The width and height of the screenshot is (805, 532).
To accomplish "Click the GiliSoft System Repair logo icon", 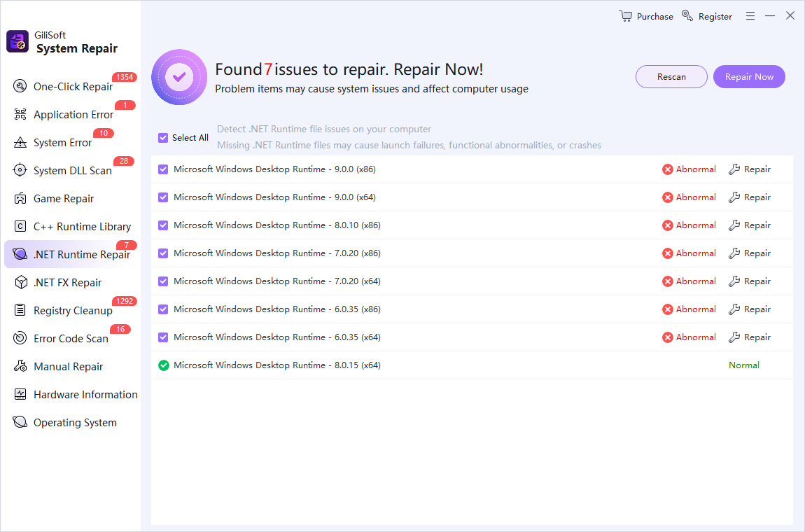I will pyautogui.click(x=17, y=41).
